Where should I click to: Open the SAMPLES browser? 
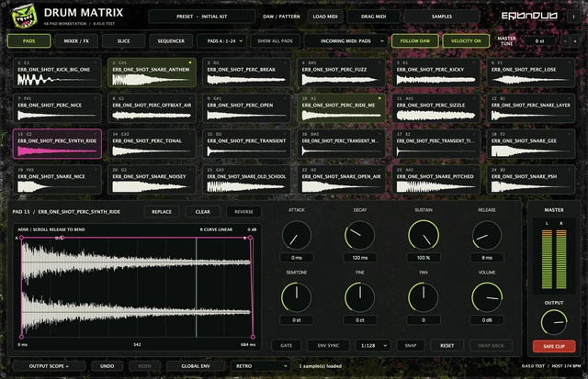coord(441,17)
